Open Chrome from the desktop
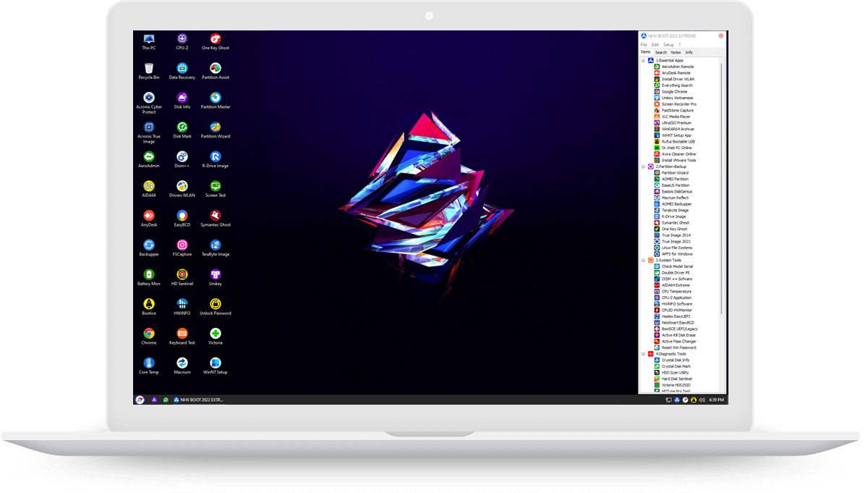This screenshot has height=493, width=868. pos(148,336)
